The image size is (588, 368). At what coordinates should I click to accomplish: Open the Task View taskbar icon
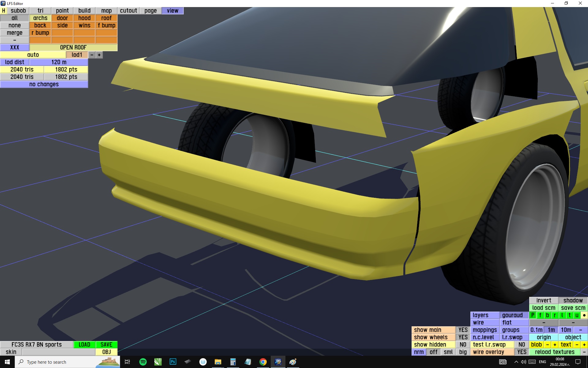click(127, 362)
